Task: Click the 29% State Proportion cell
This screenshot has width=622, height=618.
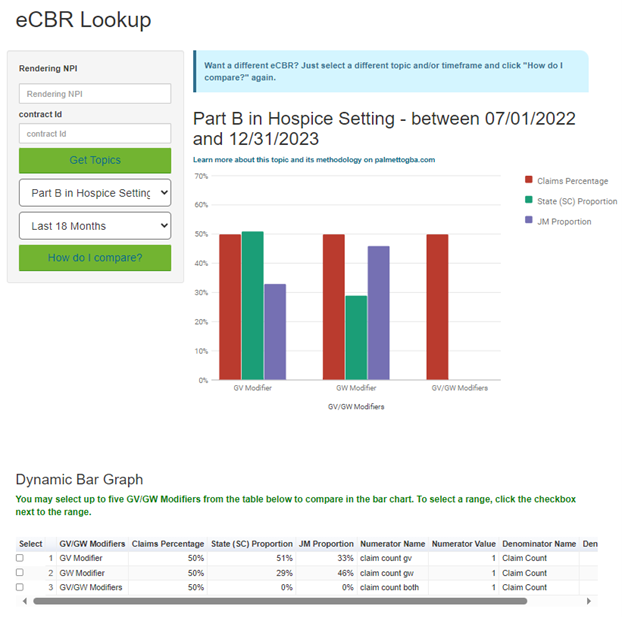Action: (251, 573)
